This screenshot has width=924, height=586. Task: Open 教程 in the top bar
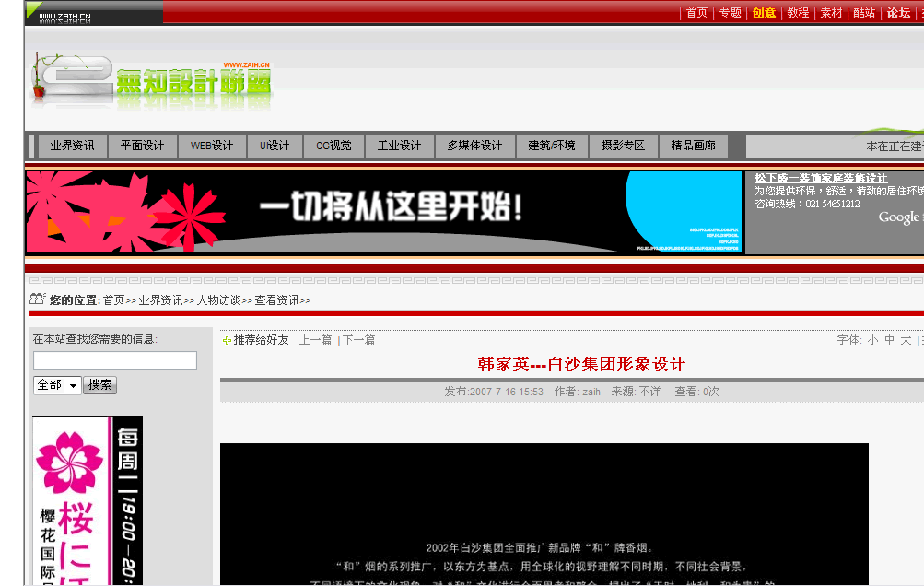tap(798, 12)
